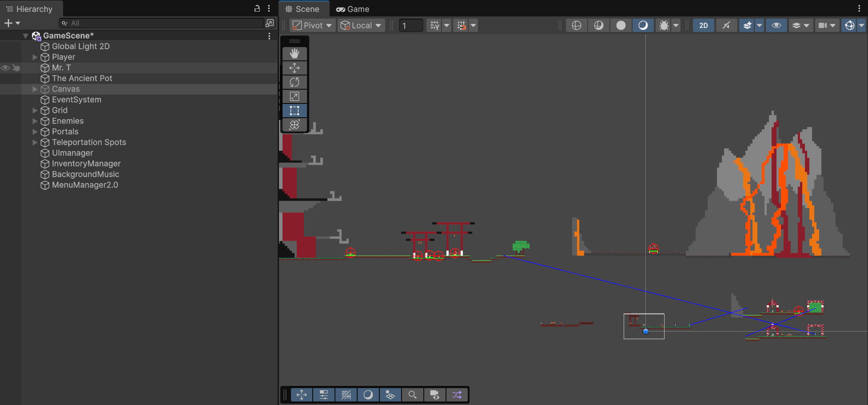Open the Local handle rotation dropdown

pos(361,25)
